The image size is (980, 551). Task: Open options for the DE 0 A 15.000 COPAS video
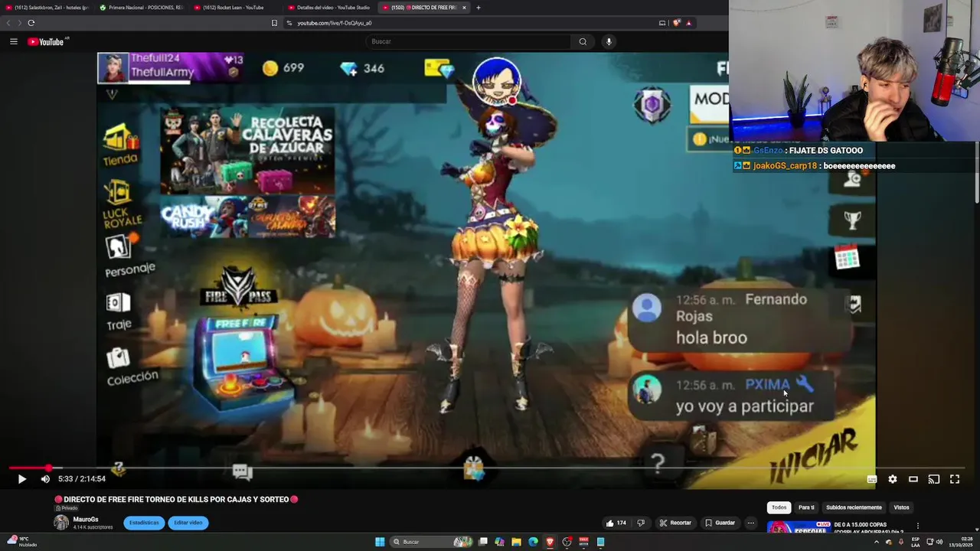[x=917, y=526]
